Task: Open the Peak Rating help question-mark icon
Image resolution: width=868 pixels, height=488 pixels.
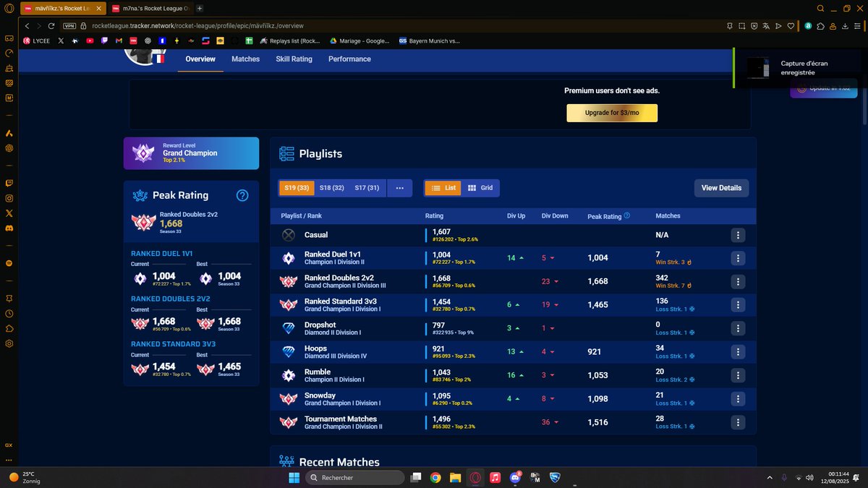Action: point(243,195)
